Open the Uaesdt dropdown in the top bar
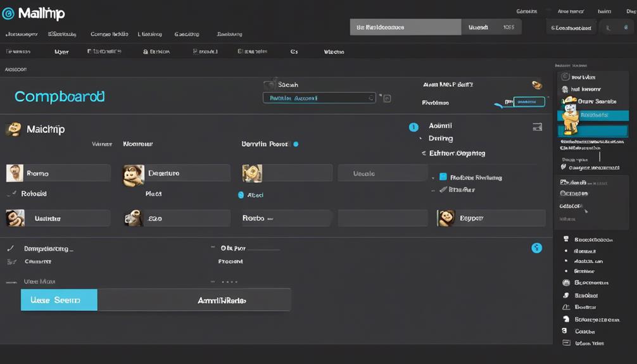This screenshot has height=364, width=637. 491,27
